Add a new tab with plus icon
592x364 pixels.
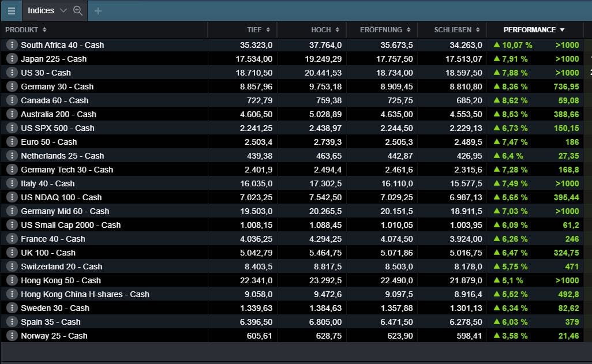tap(98, 11)
